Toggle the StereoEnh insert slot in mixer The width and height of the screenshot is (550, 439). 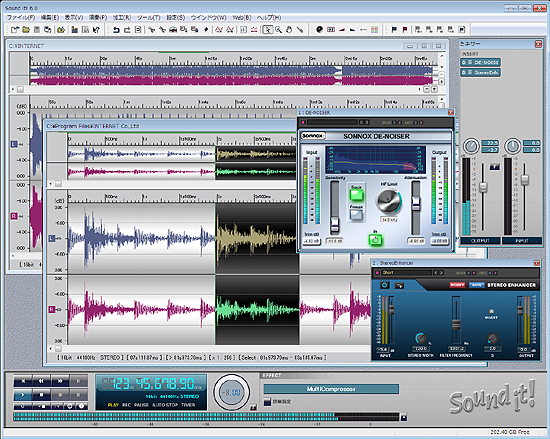481,73
